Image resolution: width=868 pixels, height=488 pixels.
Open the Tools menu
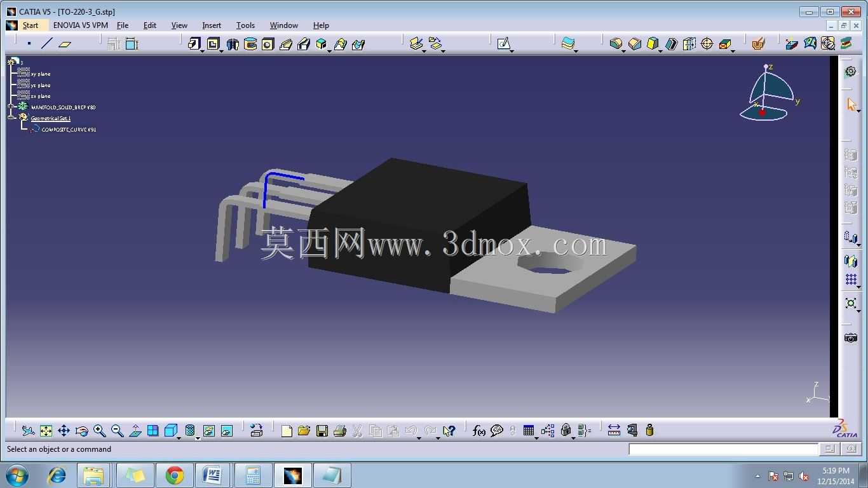245,25
